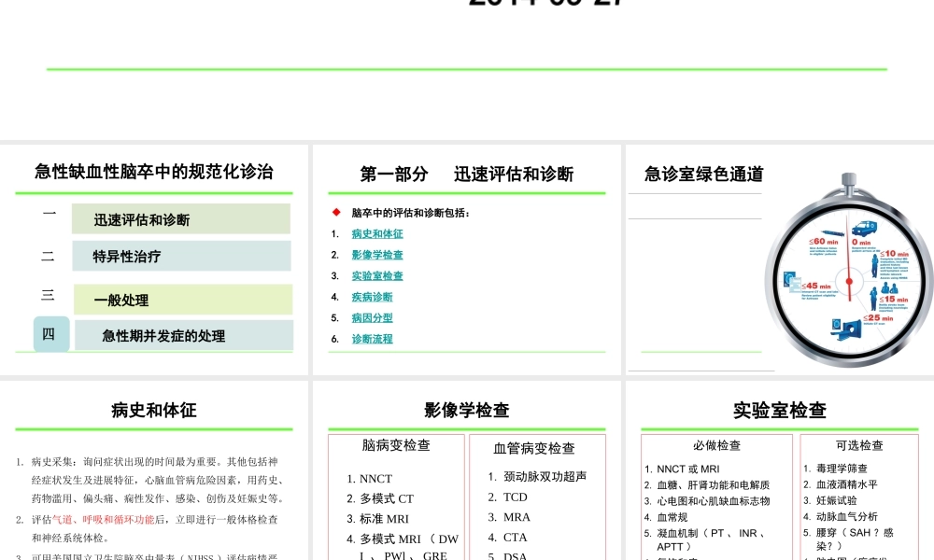Click the red center dot of the stopwatch
The width and height of the screenshot is (934, 560).
tap(849, 282)
